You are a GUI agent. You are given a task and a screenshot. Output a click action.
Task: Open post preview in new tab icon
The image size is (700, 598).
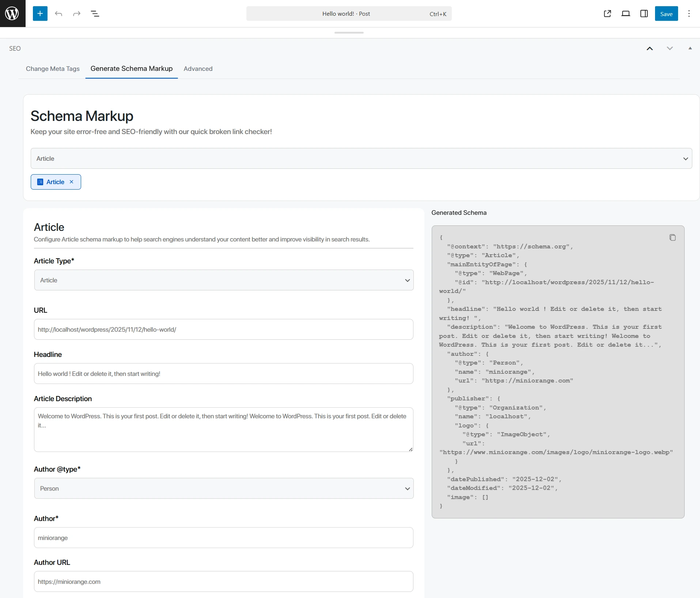(608, 14)
